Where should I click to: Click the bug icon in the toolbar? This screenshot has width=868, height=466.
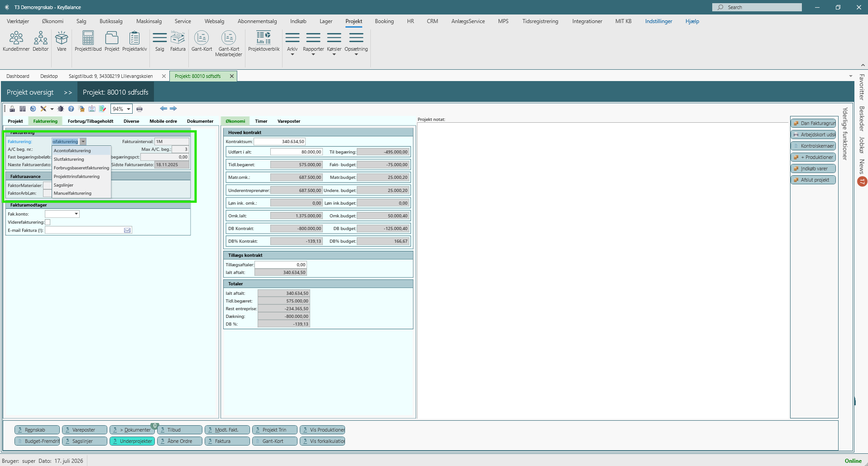(x=61, y=109)
